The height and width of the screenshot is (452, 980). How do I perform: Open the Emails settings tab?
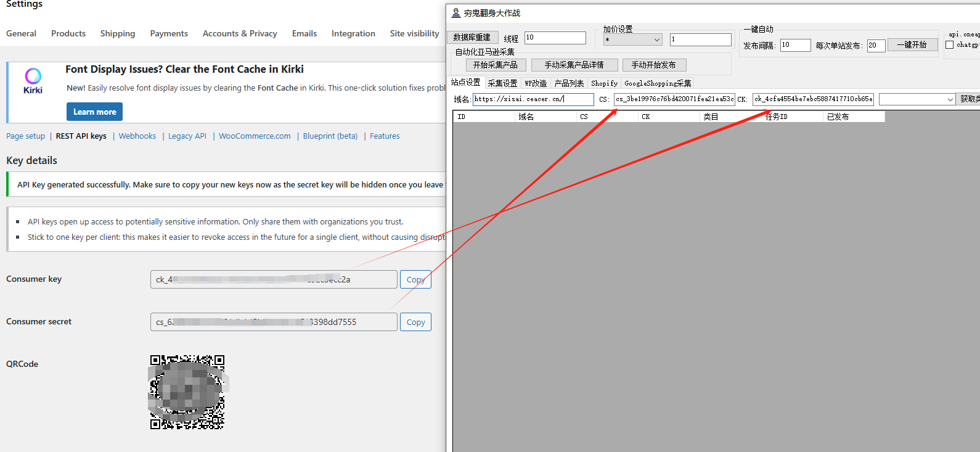coord(304,33)
